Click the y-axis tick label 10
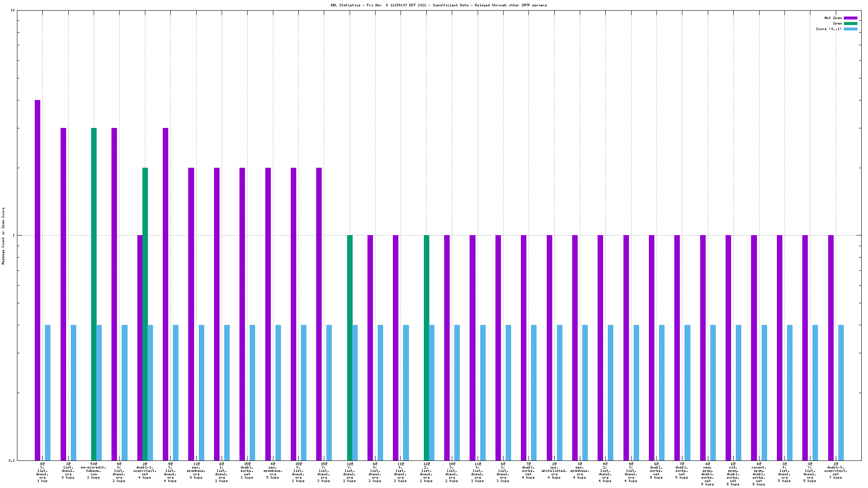This screenshot has width=868, height=488. click(x=13, y=11)
